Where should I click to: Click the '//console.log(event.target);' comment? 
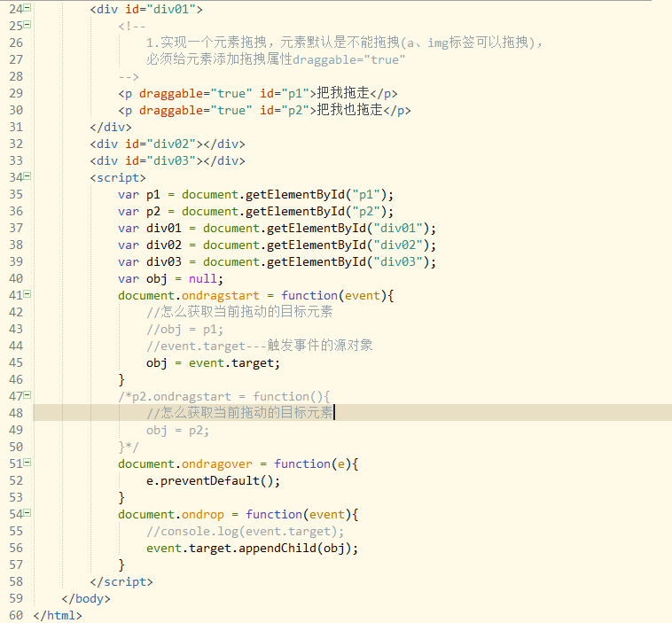click(x=246, y=532)
